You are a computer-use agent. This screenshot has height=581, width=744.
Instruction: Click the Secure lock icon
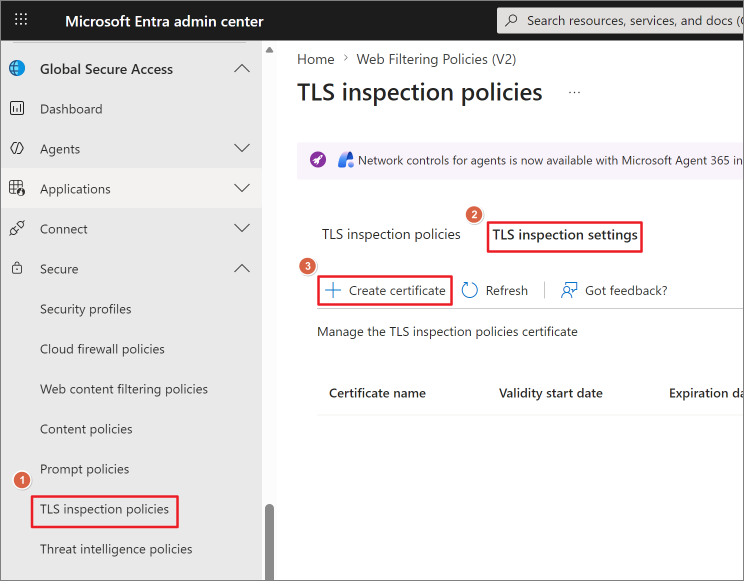pyautogui.click(x=17, y=268)
